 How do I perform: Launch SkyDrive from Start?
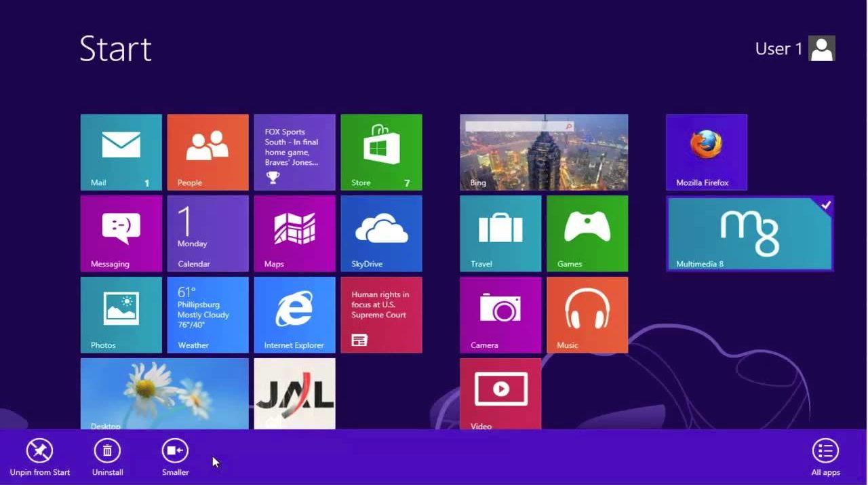pyautogui.click(x=381, y=233)
